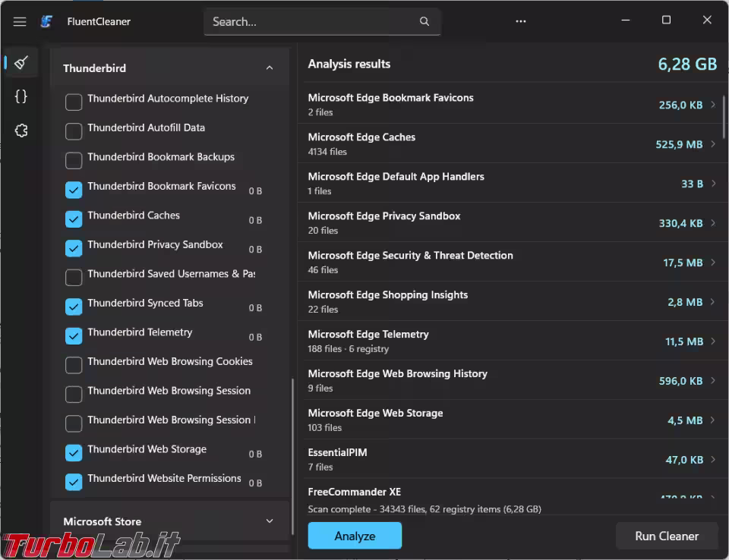Uncheck Thunderbird Privacy Sandbox
729x560 pixels.
point(74,248)
